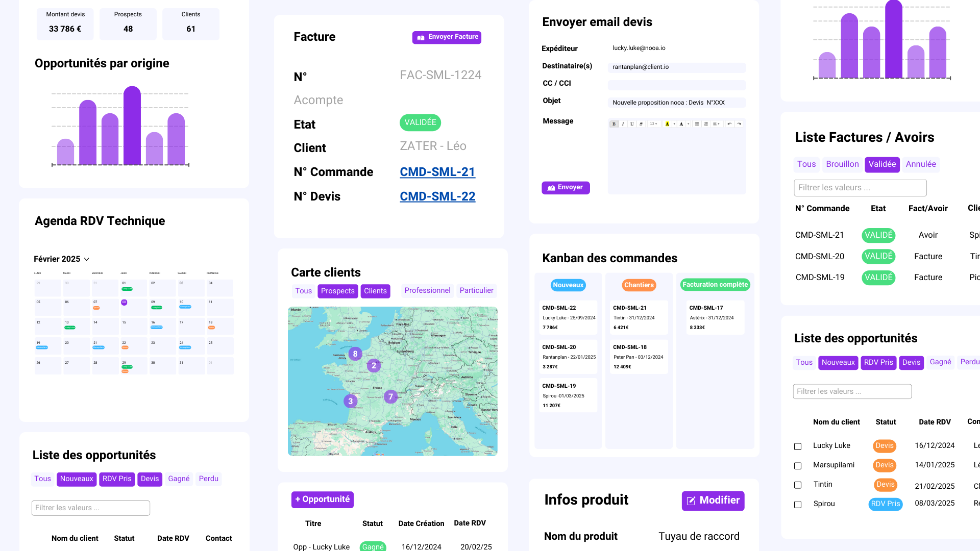Click the Objet subject field
The width and height of the screenshot is (980, 551).
point(677,103)
